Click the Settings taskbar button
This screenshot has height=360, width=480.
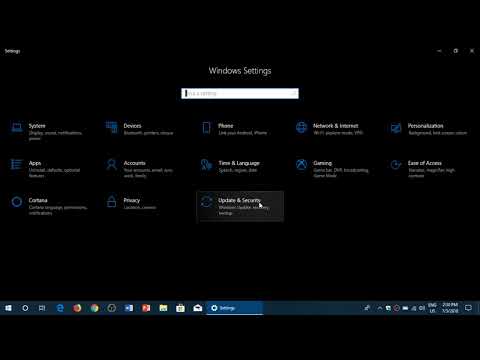tap(235, 308)
